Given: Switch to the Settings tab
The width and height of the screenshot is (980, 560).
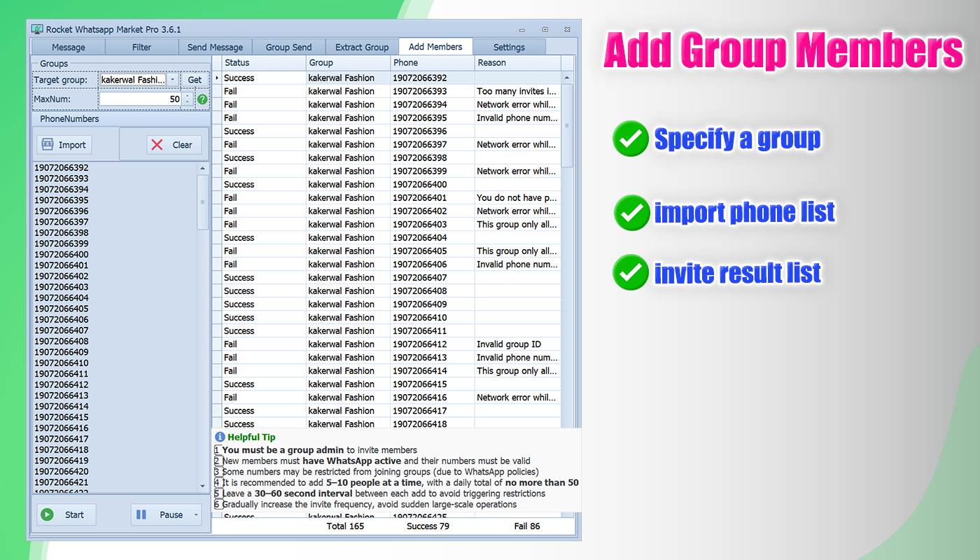Looking at the screenshot, I should click(509, 47).
